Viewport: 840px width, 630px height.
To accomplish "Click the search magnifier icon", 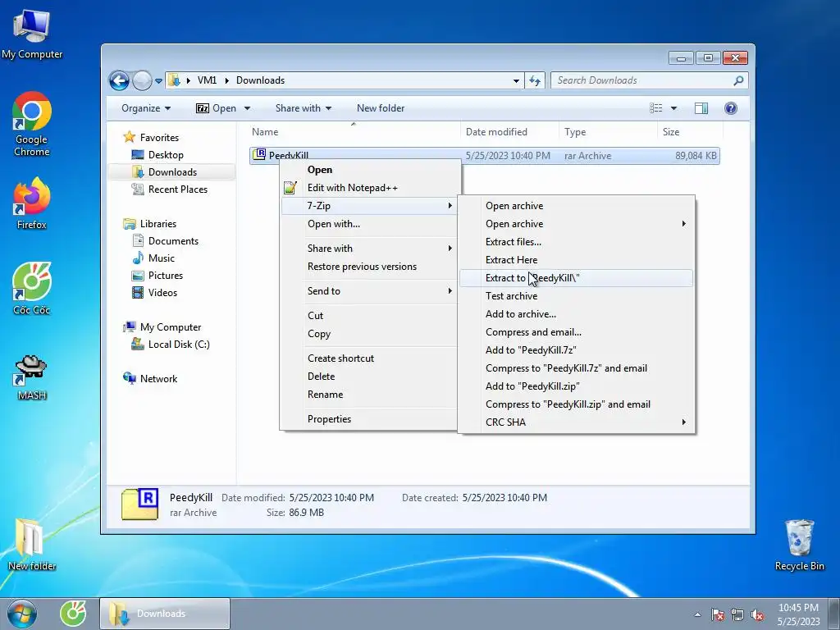I will (x=738, y=80).
